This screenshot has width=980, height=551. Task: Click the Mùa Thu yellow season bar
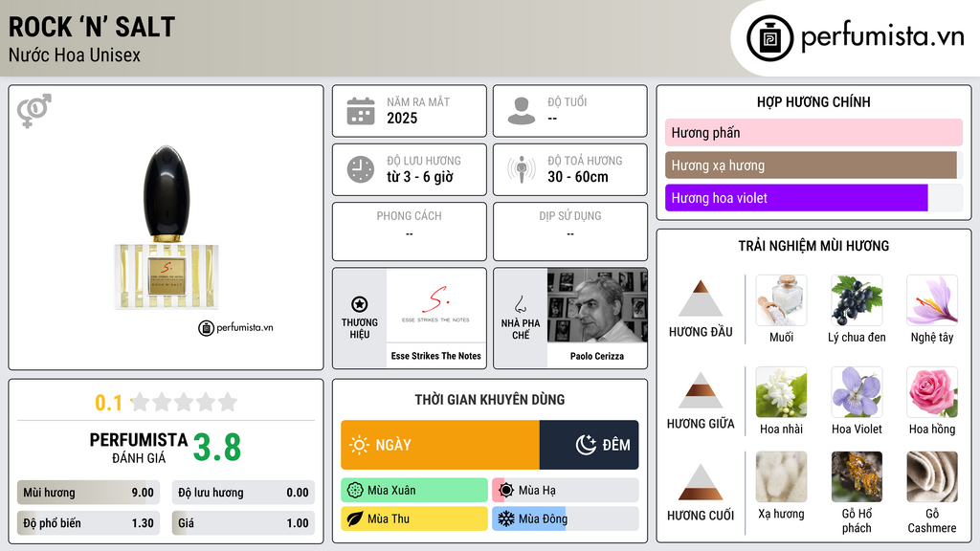(x=414, y=519)
